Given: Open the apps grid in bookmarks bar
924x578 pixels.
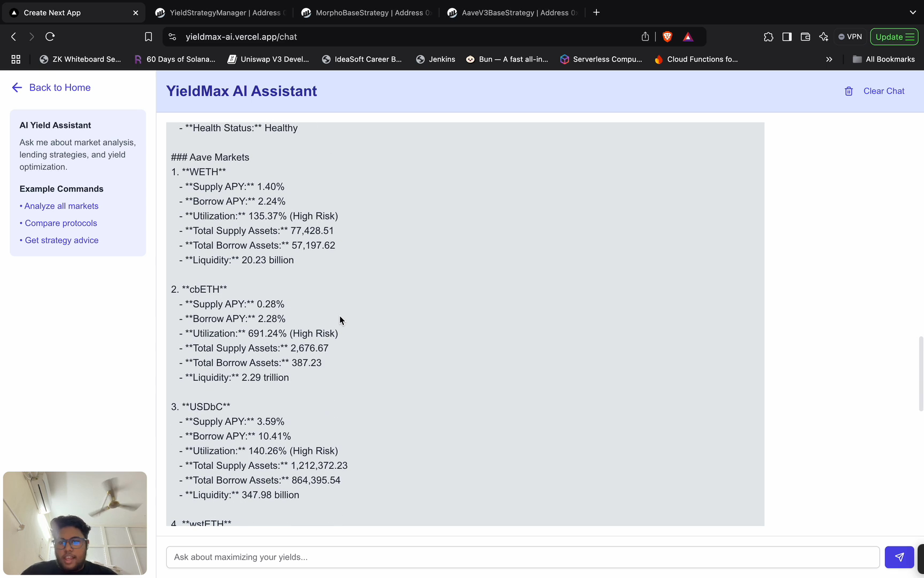Looking at the screenshot, I should pyautogui.click(x=16, y=59).
